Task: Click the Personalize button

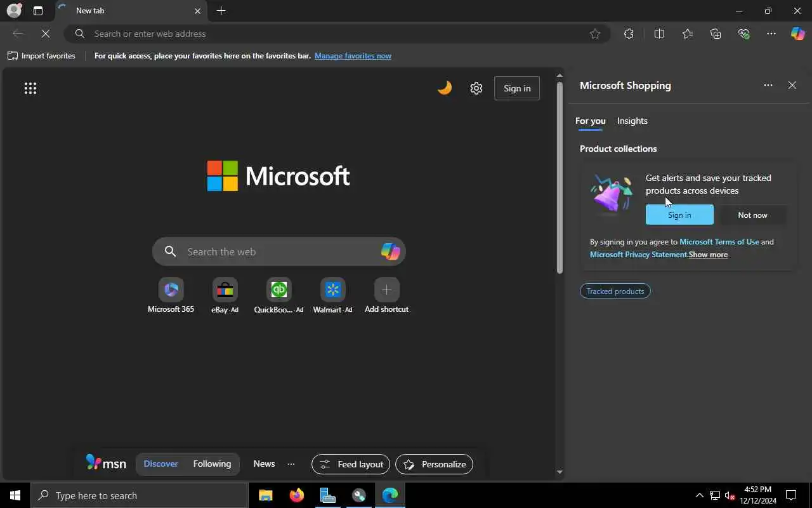Action: pos(434,464)
